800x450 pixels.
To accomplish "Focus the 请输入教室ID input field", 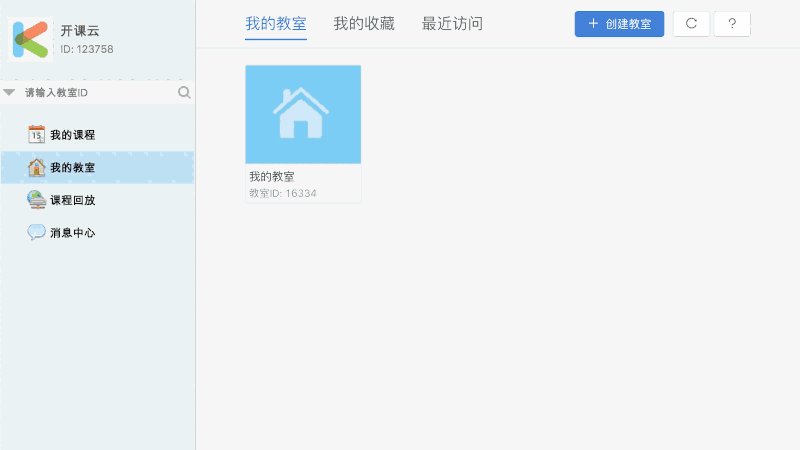I will tap(97, 92).
